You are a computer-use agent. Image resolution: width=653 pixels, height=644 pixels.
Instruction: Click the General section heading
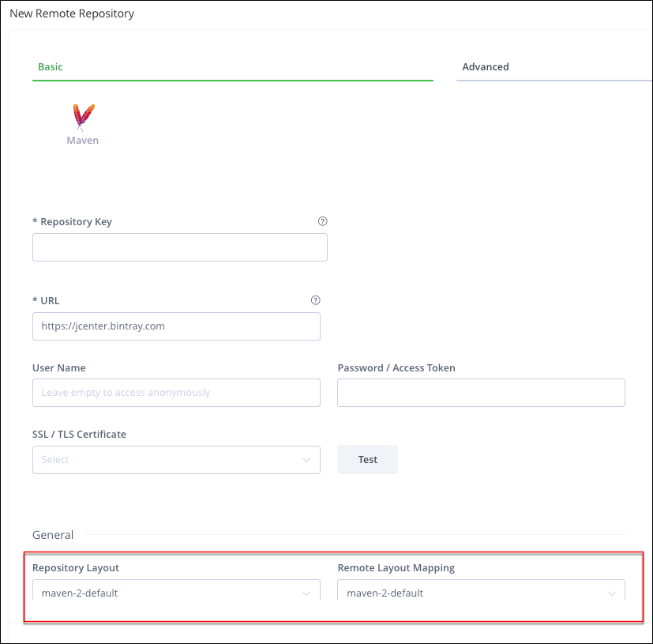(53, 535)
